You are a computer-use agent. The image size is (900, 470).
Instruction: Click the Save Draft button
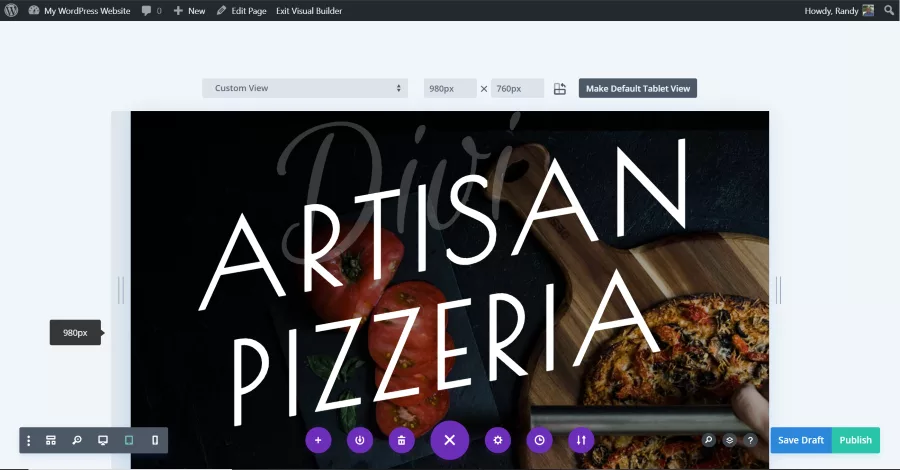tap(801, 440)
